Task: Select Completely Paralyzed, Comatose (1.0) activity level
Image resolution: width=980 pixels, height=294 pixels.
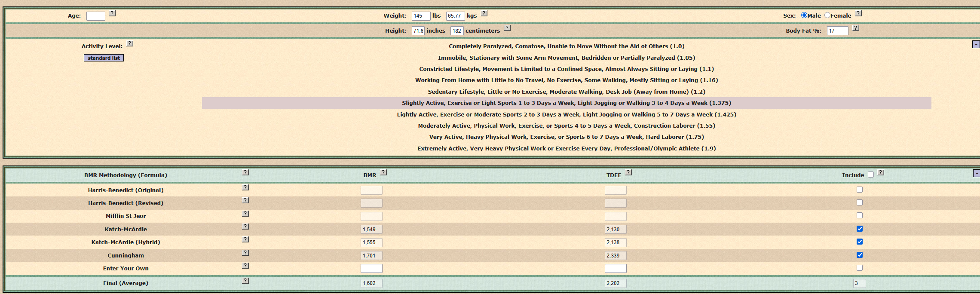Action: pos(567,46)
